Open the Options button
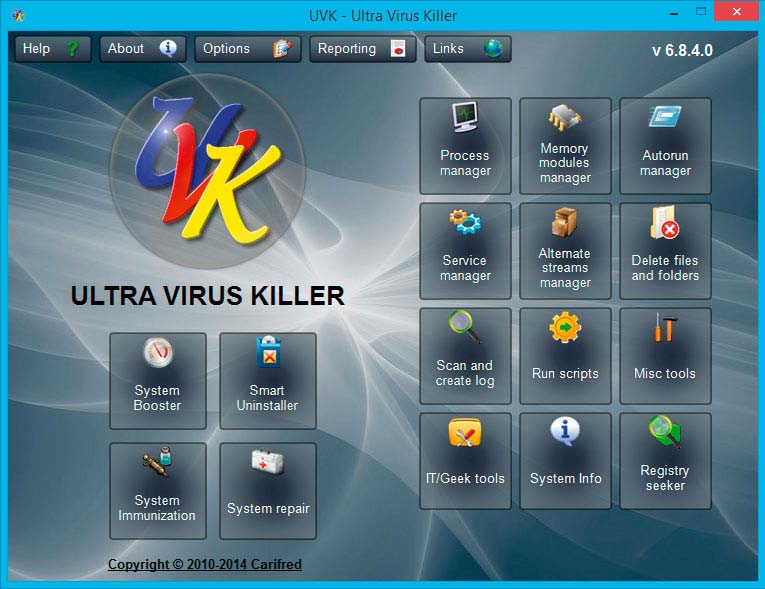The height and width of the screenshot is (589, 765). point(247,49)
